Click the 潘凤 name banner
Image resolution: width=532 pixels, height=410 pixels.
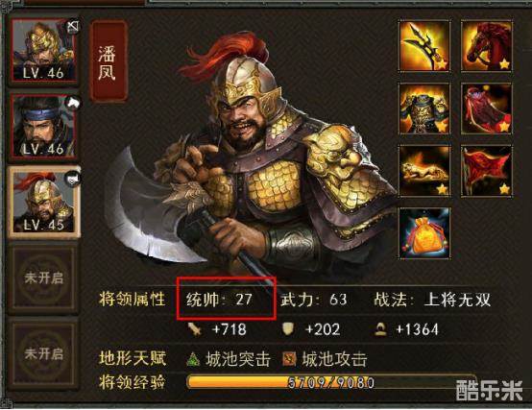(108, 61)
